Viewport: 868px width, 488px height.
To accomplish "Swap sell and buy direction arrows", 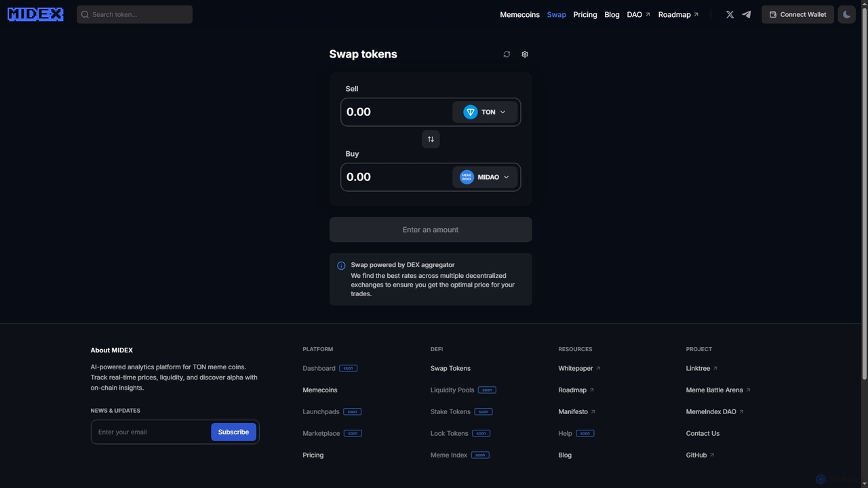I will click(x=431, y=139).
